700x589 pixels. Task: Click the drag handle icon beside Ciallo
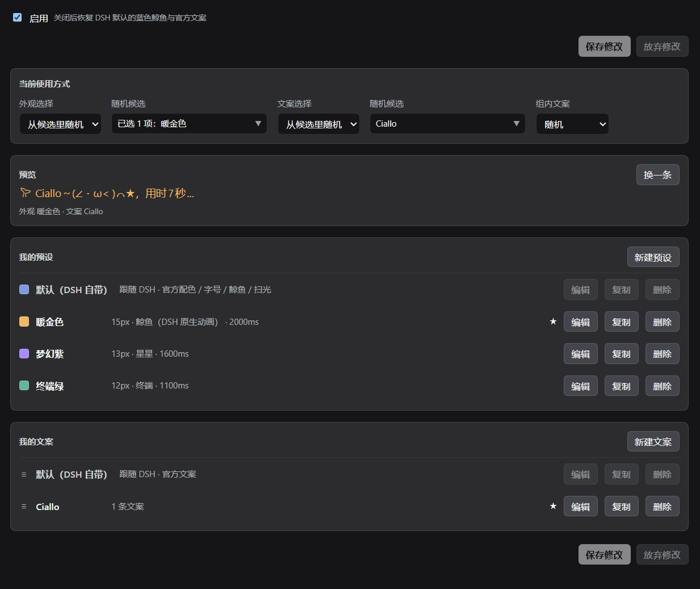[24, 506]
